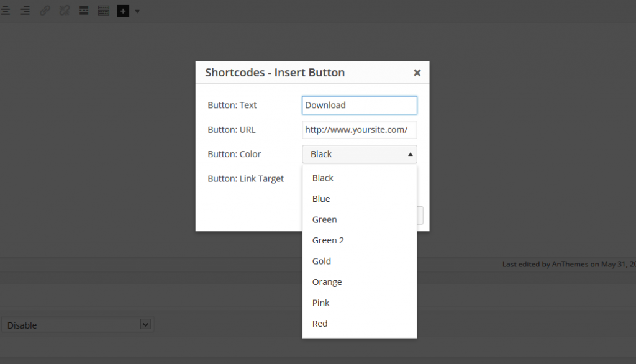Select the align center icon
636x364 pixels.
point(6,11)
